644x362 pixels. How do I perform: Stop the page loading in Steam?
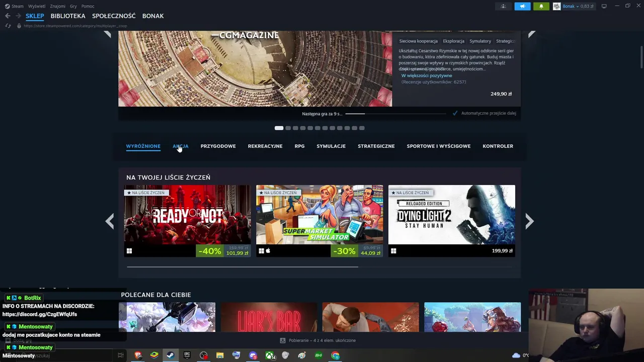[x=8, y=26]
